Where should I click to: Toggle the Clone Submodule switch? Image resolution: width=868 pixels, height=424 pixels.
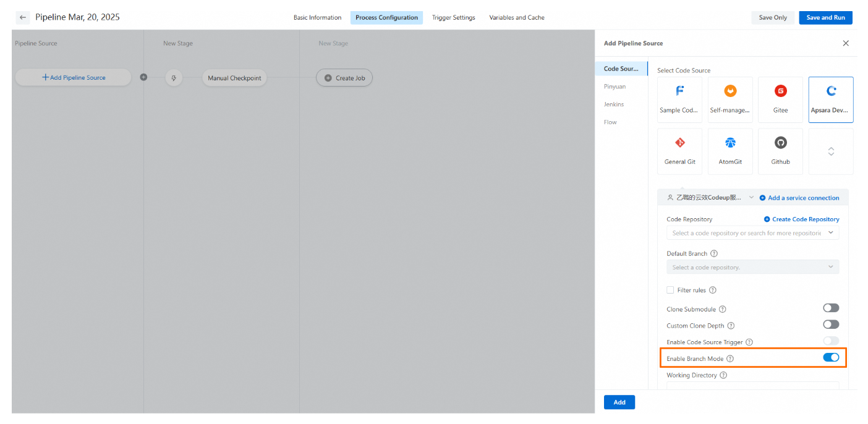831,308
